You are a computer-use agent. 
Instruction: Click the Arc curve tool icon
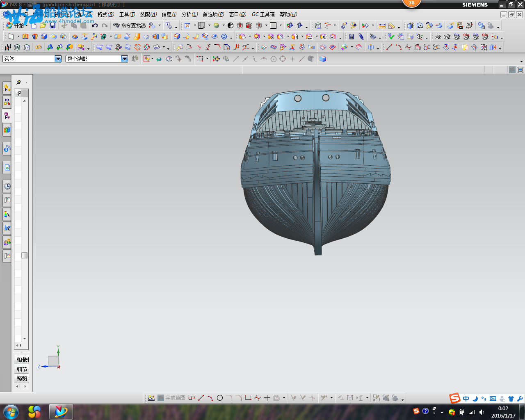coord(398,47)
